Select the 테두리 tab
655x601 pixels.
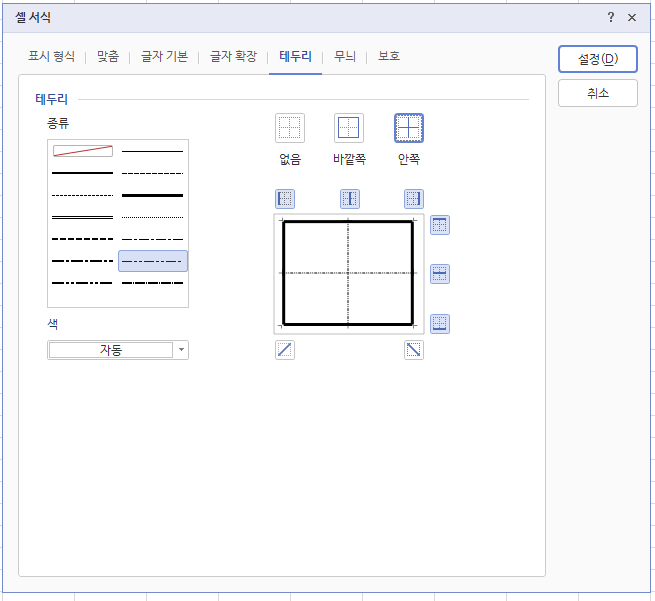(295, 56)
